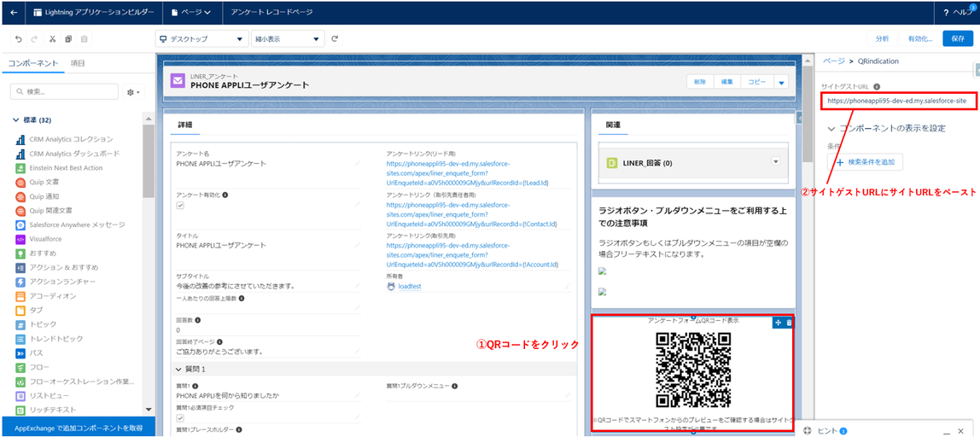Click AppExchange で追加コンポーネントを取得 link
The height and width of the screenshot is (437, 980).
(x=77, y=428)
